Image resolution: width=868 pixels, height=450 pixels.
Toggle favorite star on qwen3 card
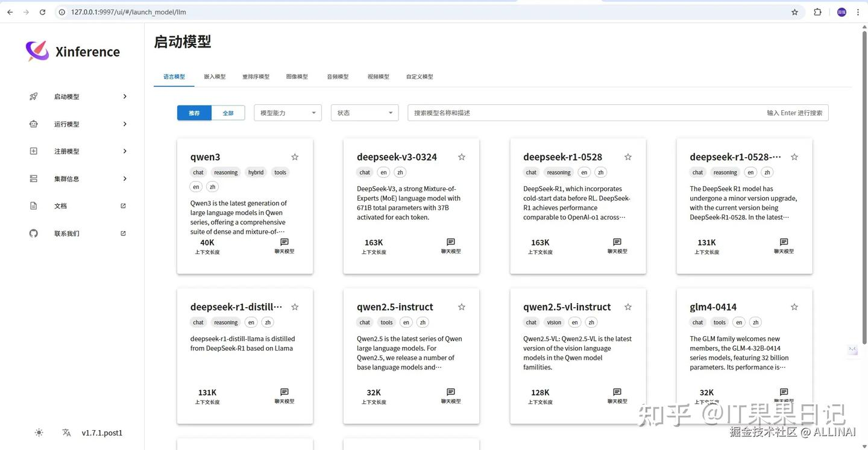295,157
